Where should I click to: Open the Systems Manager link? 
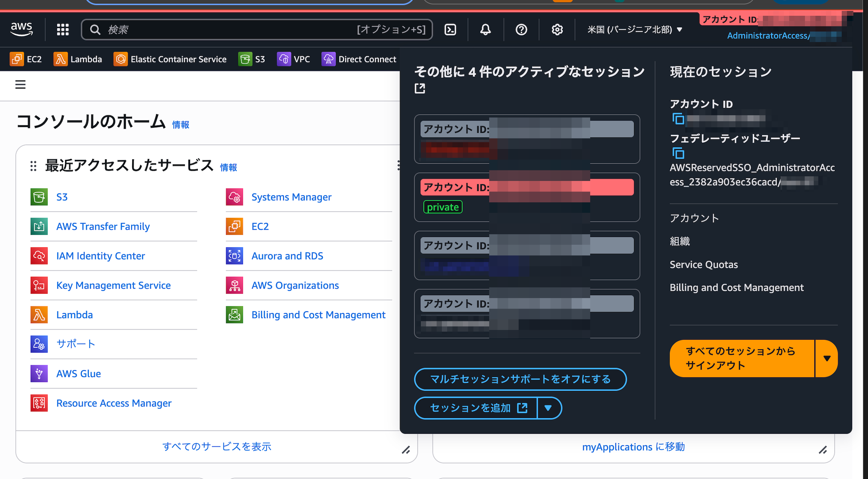(x=291, y=197)
